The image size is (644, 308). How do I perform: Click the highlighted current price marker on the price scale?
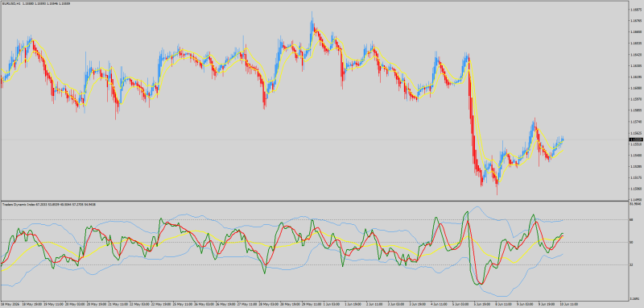pyautogui.click(x=636, y=139)
